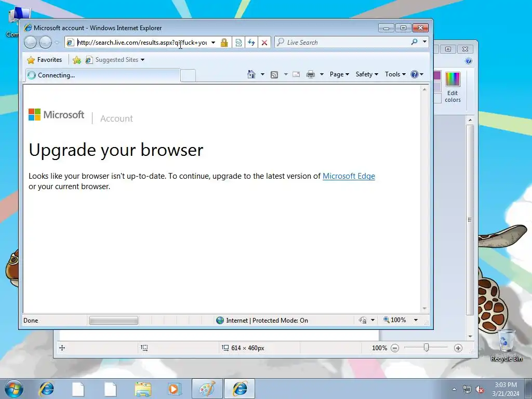Select the purple color swatch in Paint
Viewport: 532px width, 399px height.
coord(437,75)
